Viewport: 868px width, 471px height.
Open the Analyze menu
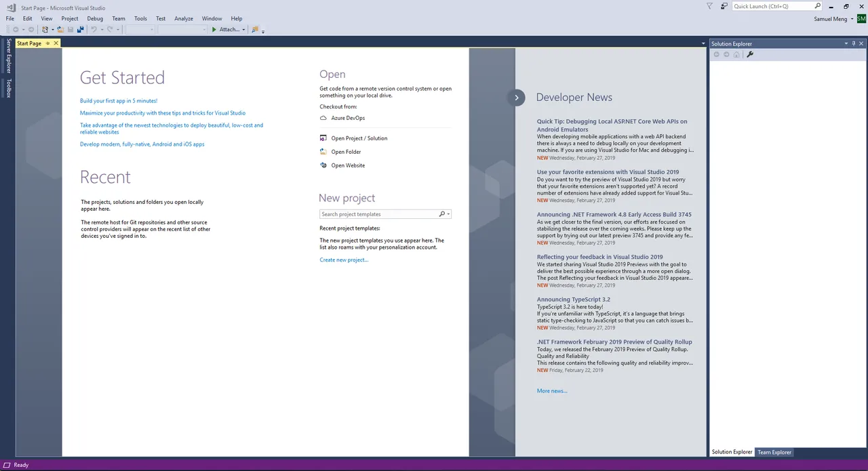tap(184, 19)
